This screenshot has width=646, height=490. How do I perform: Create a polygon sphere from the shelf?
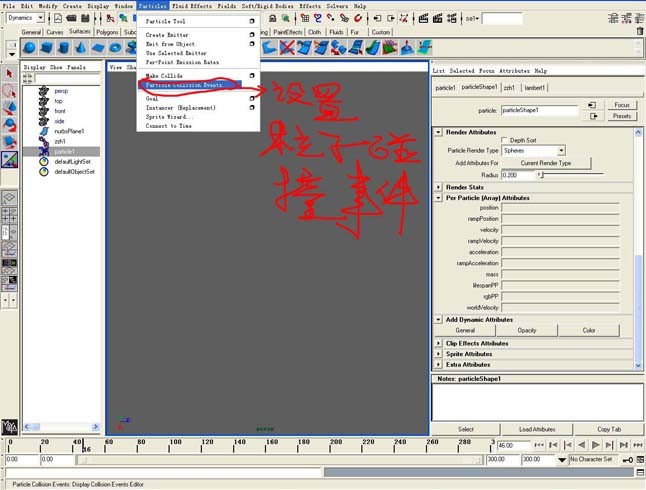(30, 47)
